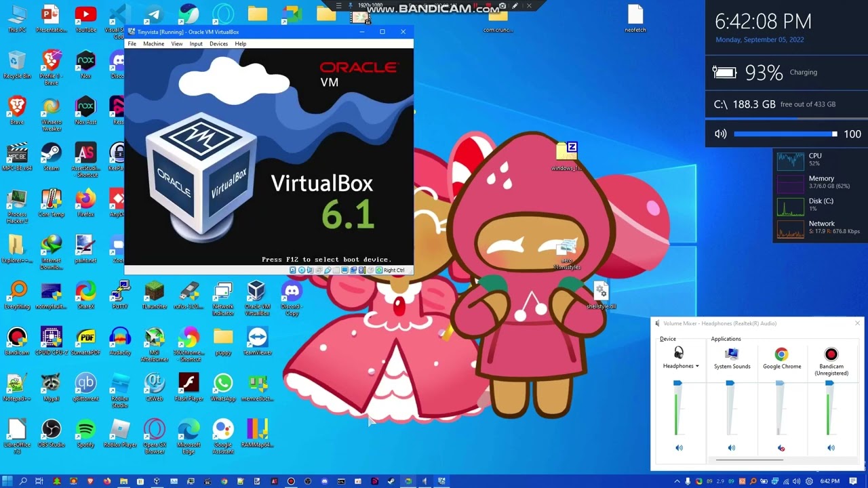Open the View menu in VirtualBox

176,43
